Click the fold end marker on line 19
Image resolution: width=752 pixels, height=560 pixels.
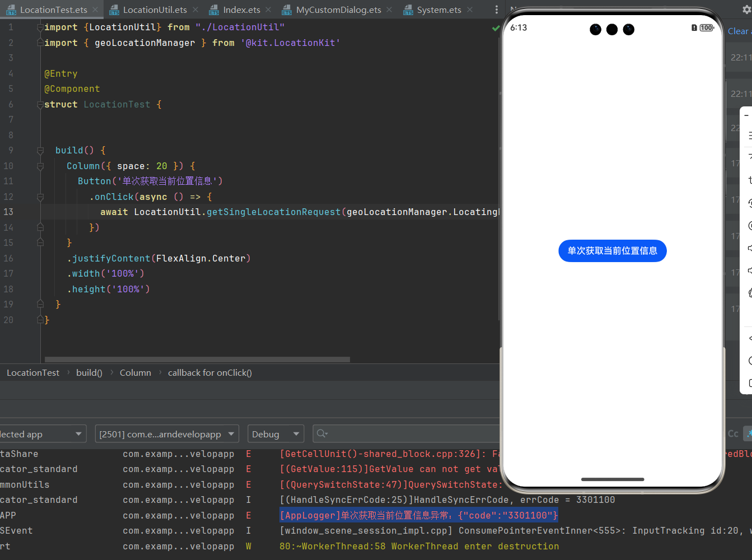40,304
